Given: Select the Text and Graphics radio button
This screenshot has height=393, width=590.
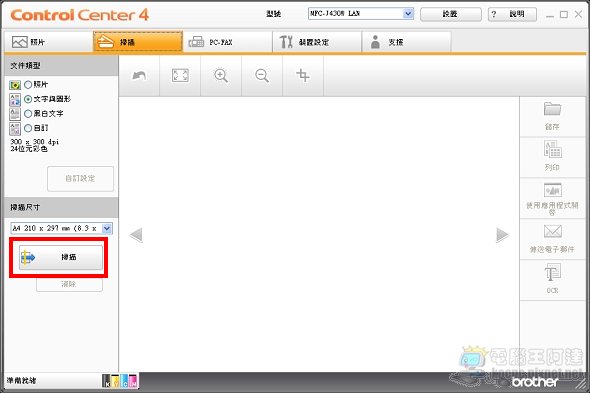Looking at the screenshot, I should tap(28, 99).
